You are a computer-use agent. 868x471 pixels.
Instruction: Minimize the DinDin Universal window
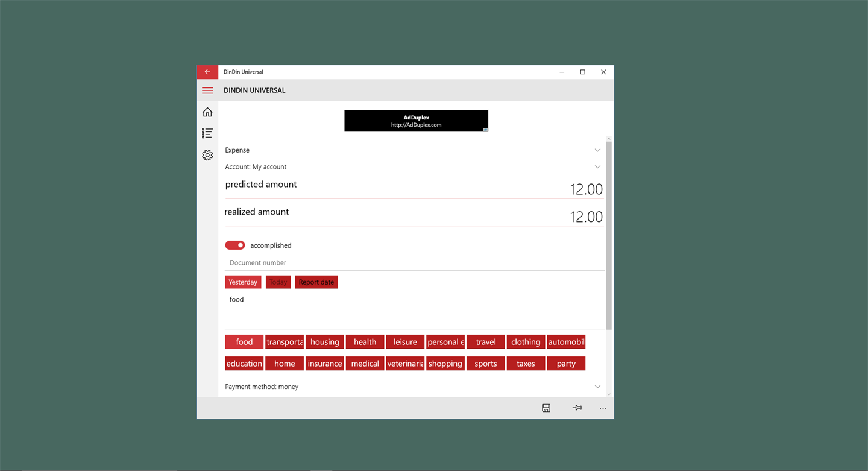[x=562, y=72]
